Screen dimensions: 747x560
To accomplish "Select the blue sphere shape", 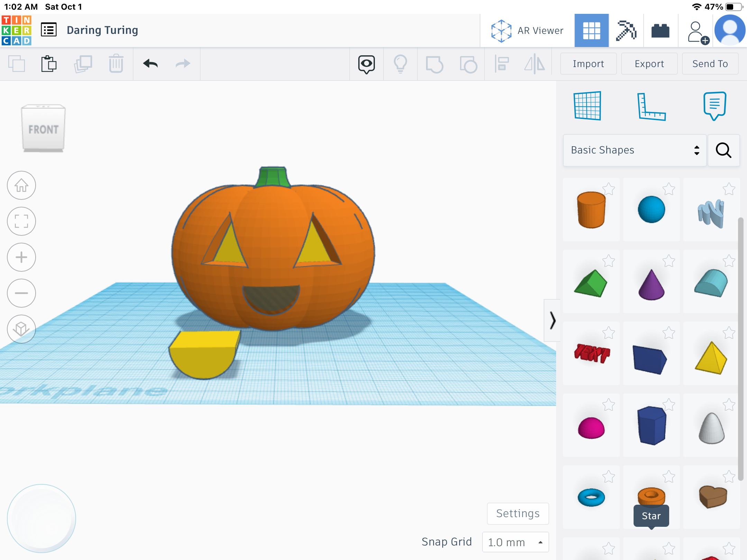I will [x=651, y=209].
